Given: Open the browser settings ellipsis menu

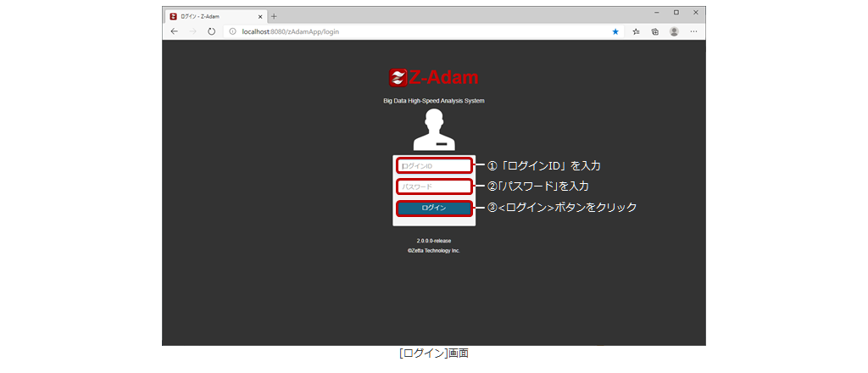Looking at the screenshot, I should [693, 31].
